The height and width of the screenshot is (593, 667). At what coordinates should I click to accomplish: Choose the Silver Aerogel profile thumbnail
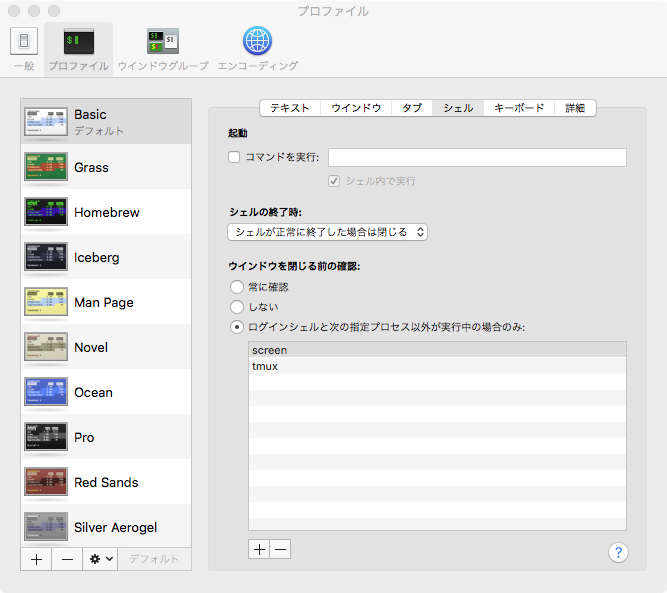[x=46, y=527]
